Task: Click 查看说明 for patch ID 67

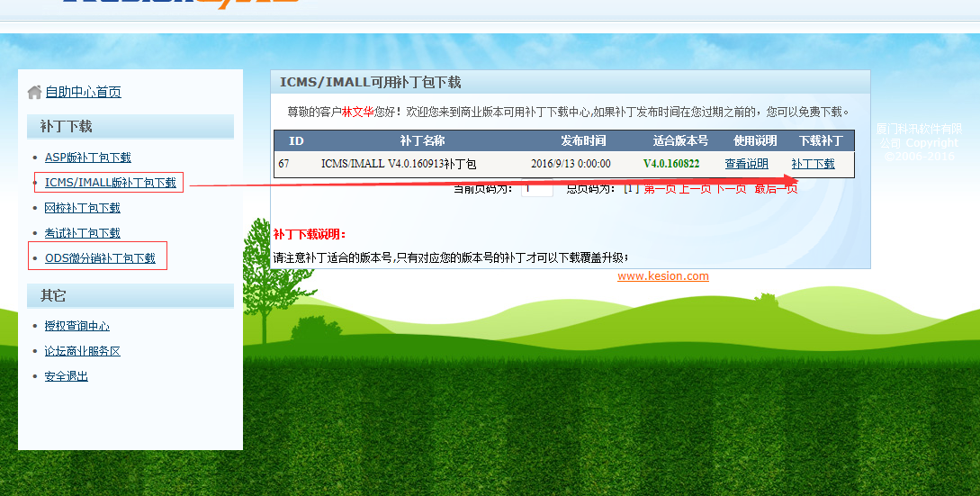Action: coord(747,164)
